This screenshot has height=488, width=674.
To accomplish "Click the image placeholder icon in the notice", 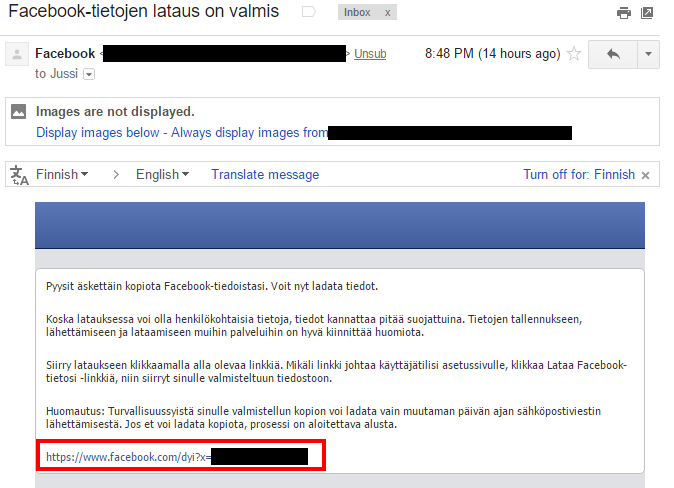I will [18, 111].
